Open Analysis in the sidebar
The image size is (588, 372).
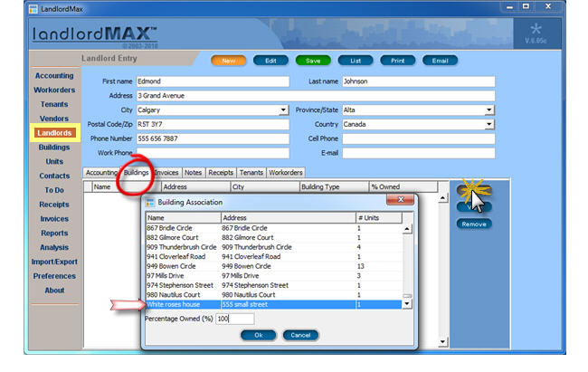pos(54,247)
